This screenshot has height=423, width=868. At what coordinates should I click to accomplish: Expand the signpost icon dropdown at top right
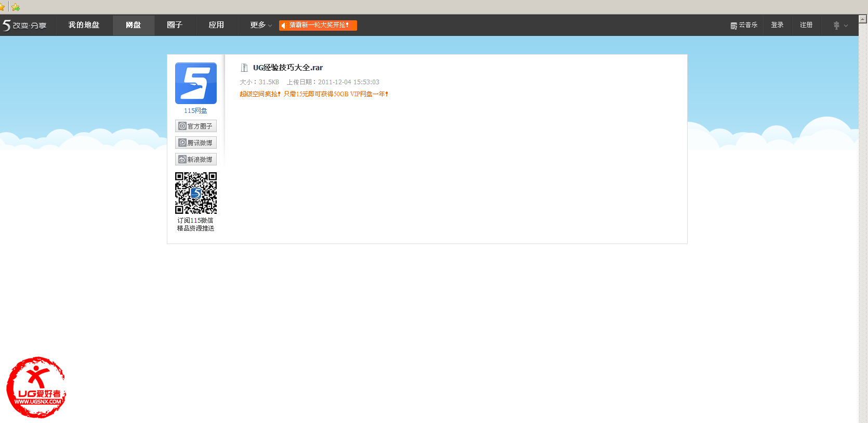tap(840, 25)
